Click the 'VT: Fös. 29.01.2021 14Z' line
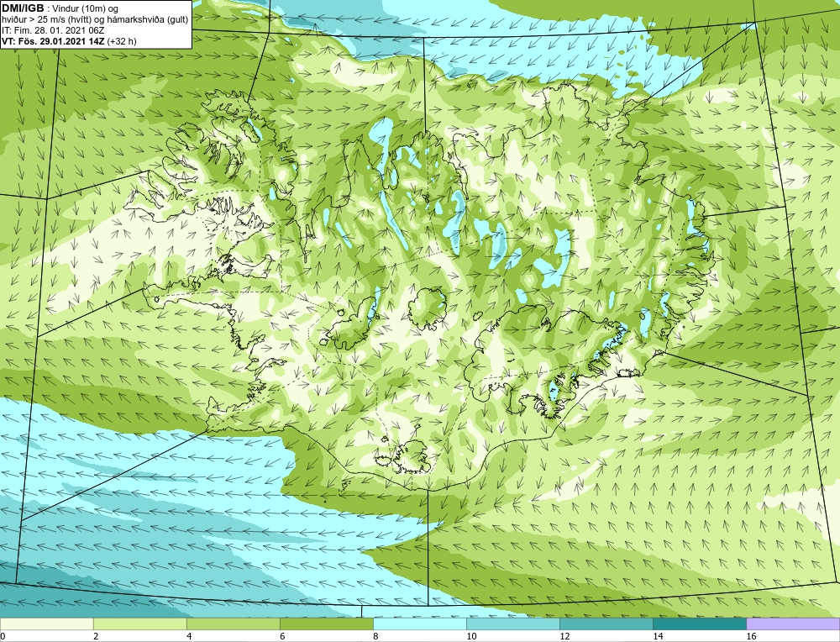This screenshot has height=642, width=840. click(53, 41)
